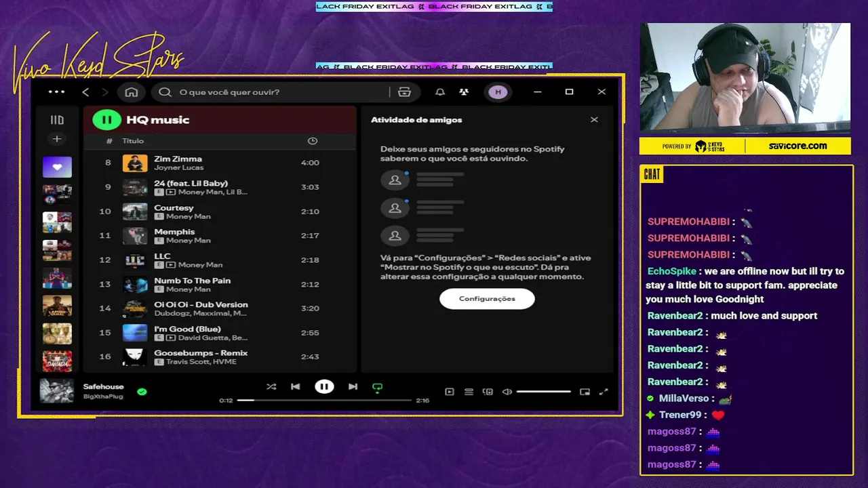Screen dimensions: 868x488
Task: Open artist 'Dubdogz, Maxximal' link
Action: click(x=200, y=313)
